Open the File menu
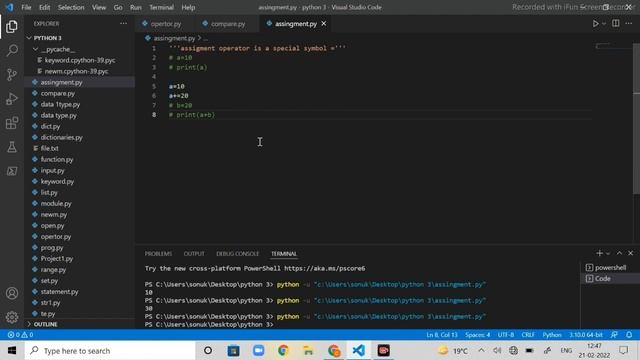Viewport: 640px width, 360px height. pyautogui.click(x=26, y=7)
